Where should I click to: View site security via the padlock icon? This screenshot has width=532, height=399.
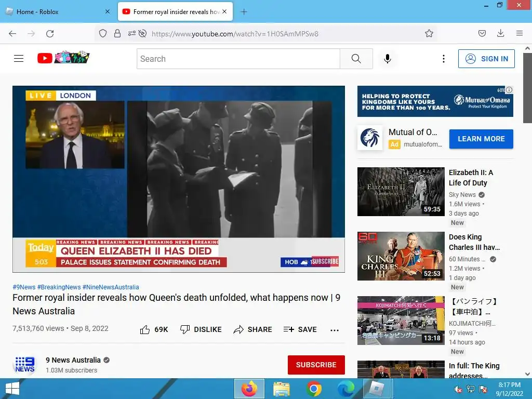point(117,33)
